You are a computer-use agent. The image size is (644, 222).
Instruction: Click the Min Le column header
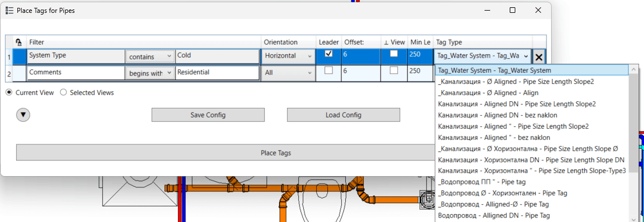420,42
